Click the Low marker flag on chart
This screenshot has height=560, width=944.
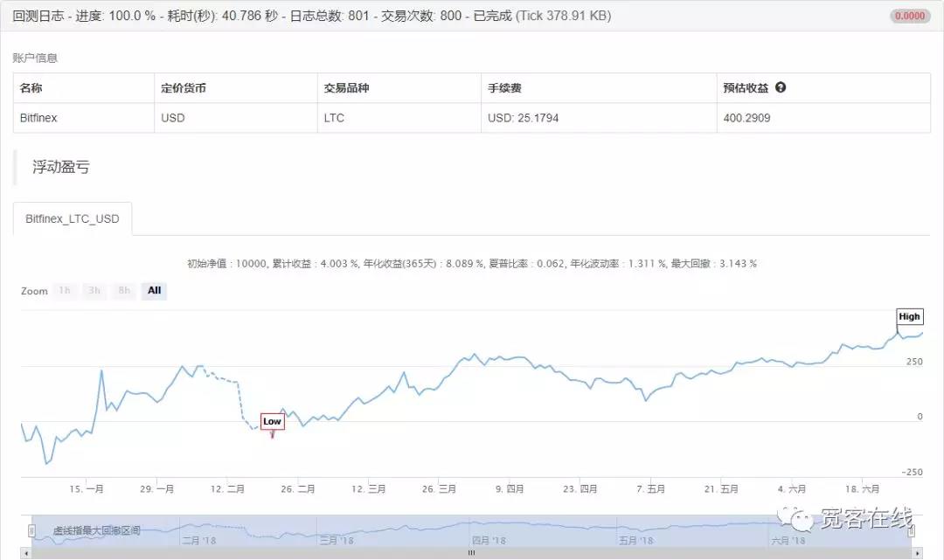[x=272, y=421]
